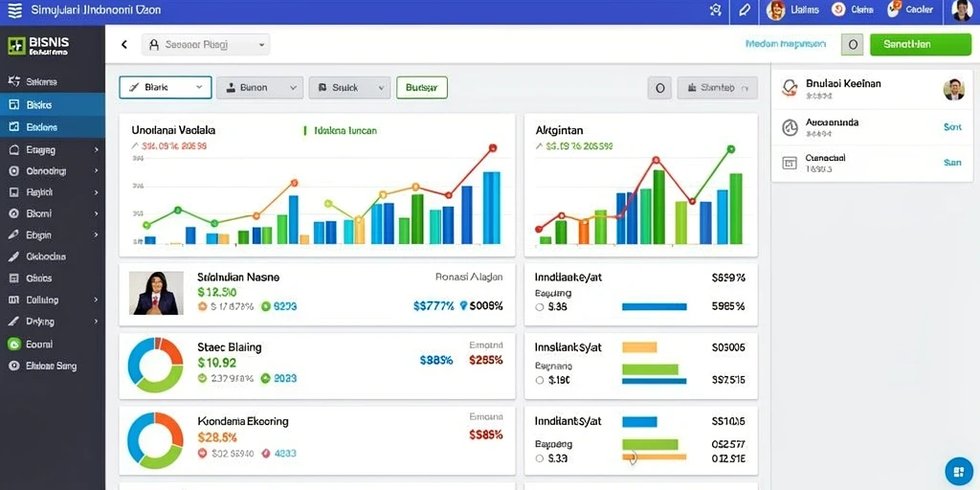Open the Blaric dropdown
980x490 pixels.
[165, 87]
